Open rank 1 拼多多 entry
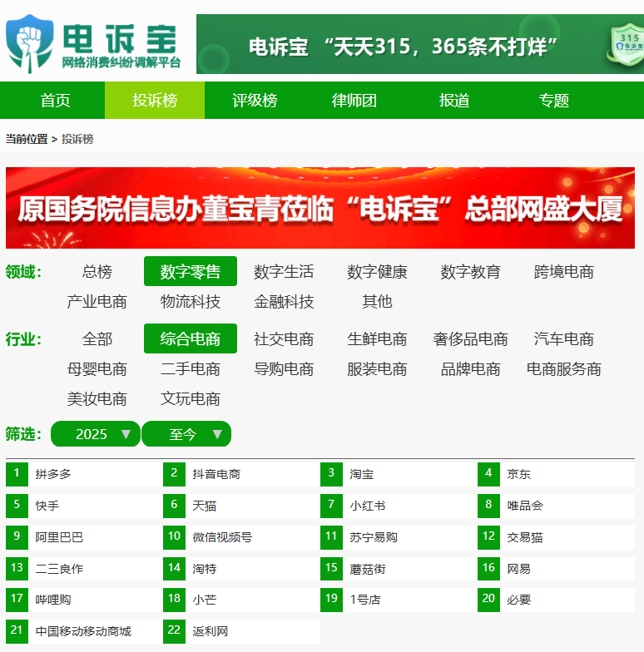This screenshot has width=644, height=652. [x=84, y=474]
